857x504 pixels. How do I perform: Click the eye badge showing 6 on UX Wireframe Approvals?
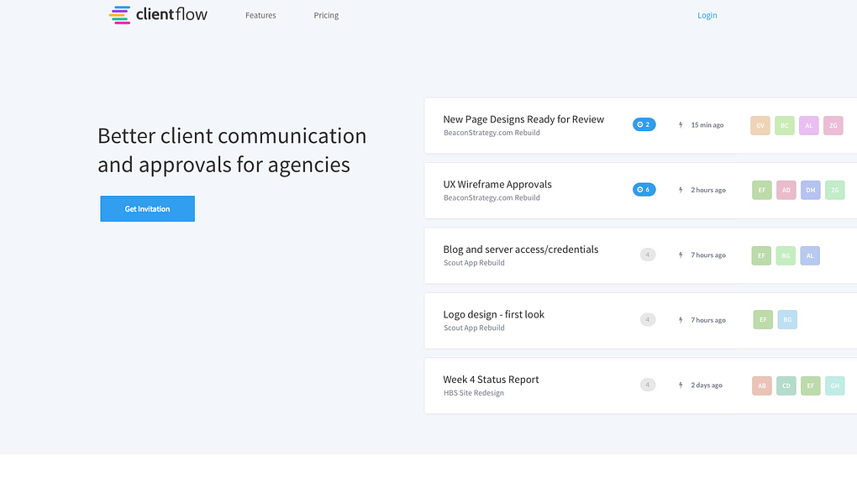click(644, 189)
